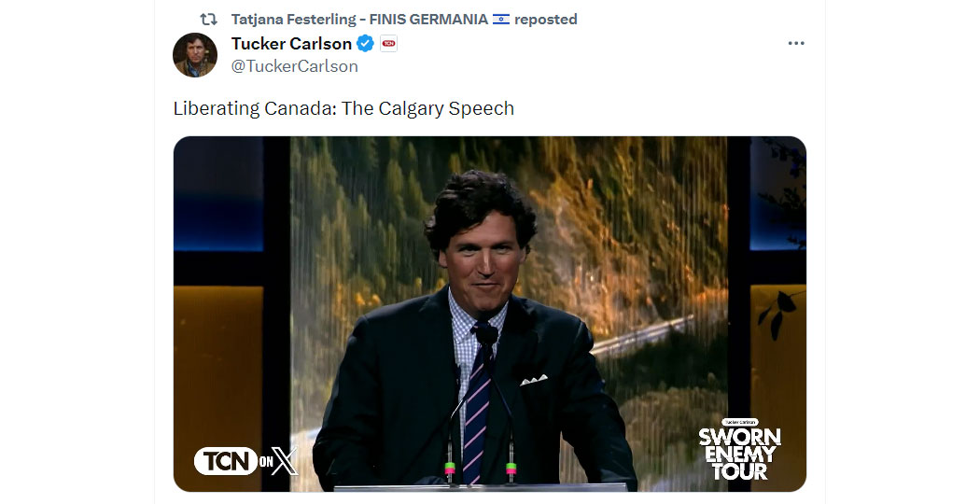Click the X logo watermark in video

click(286, 461)
